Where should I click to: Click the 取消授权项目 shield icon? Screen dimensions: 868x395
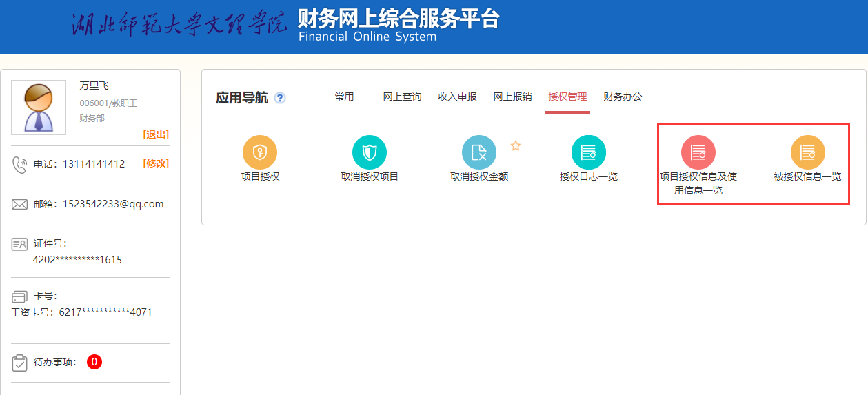coord(370,152)
